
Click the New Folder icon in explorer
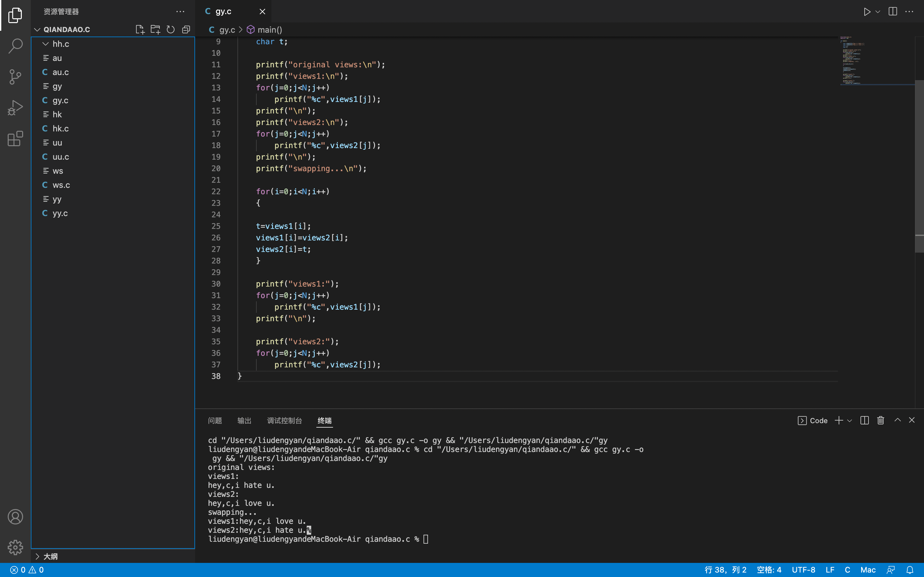point(155,29)
